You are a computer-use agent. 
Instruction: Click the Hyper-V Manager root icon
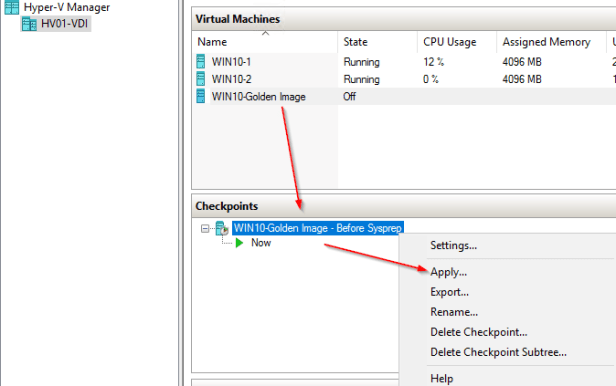(12, 7)
